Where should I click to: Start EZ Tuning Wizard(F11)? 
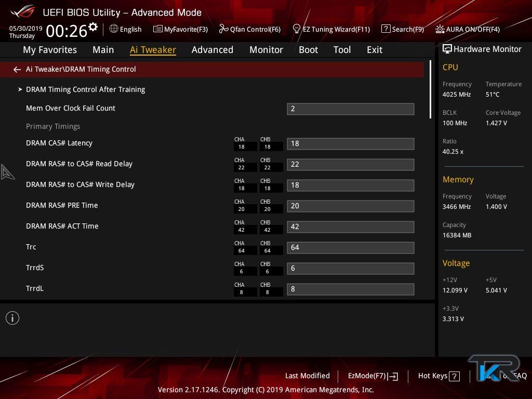pos(336,29)
